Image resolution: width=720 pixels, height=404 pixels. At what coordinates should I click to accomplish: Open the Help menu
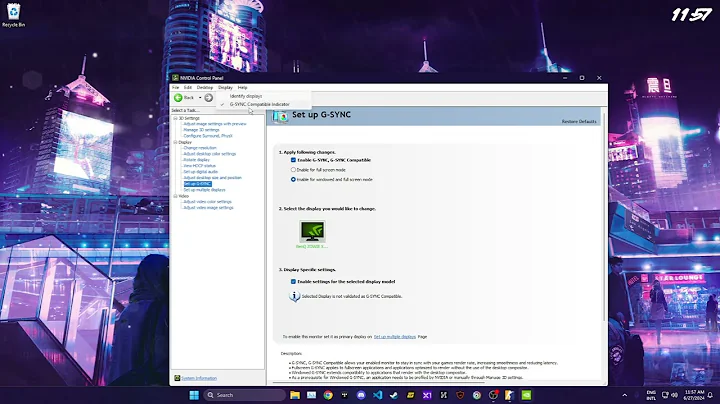(242, 88)
